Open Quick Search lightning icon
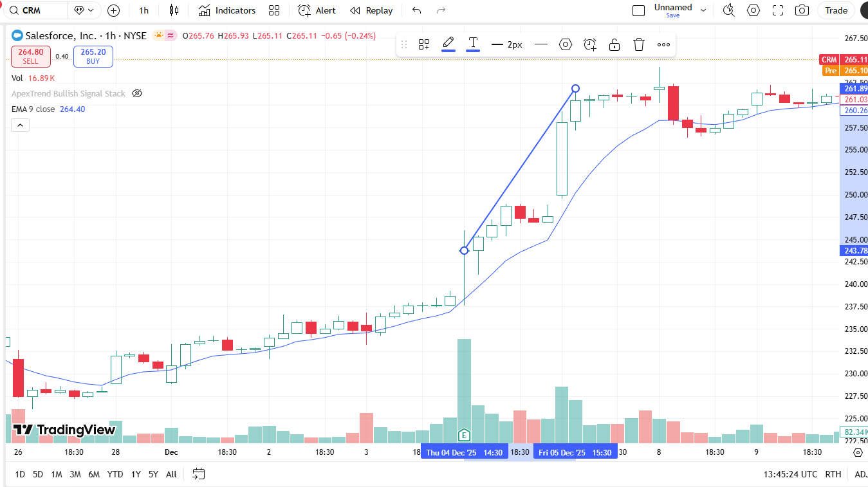 point(728,10)
